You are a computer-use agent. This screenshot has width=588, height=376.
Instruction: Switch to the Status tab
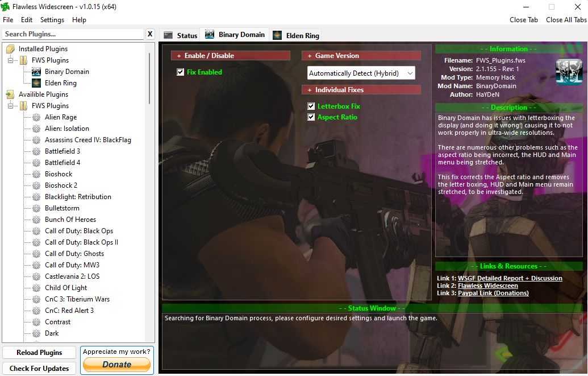(180, 35)
